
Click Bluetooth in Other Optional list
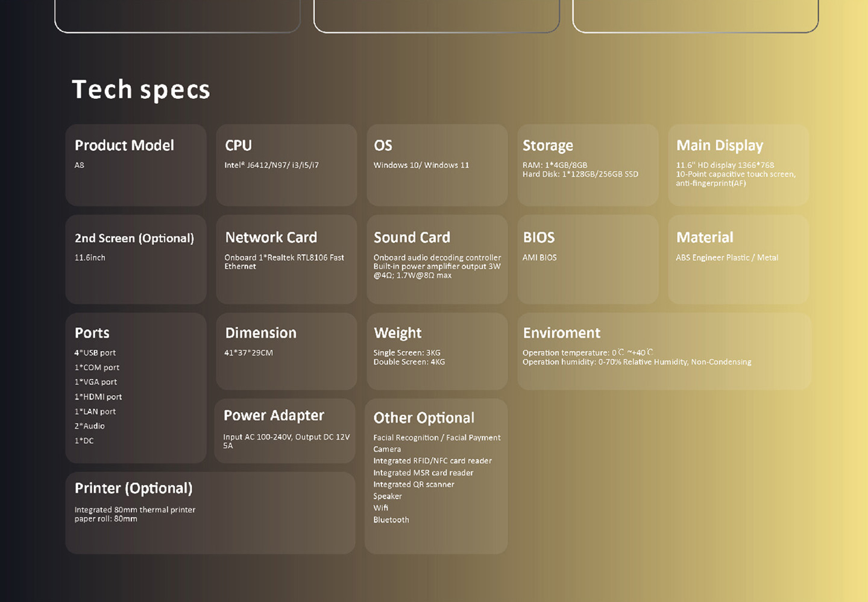click(x=391, y=520)
